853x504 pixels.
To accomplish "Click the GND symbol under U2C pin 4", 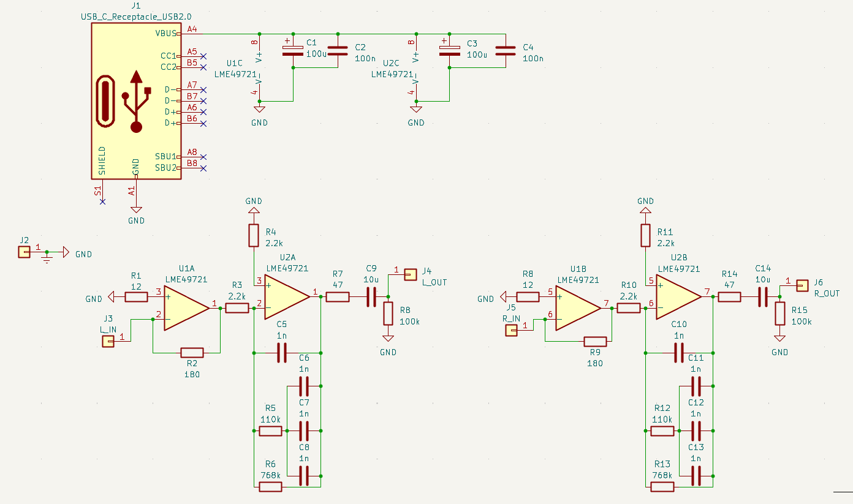I will click(416, 109).
